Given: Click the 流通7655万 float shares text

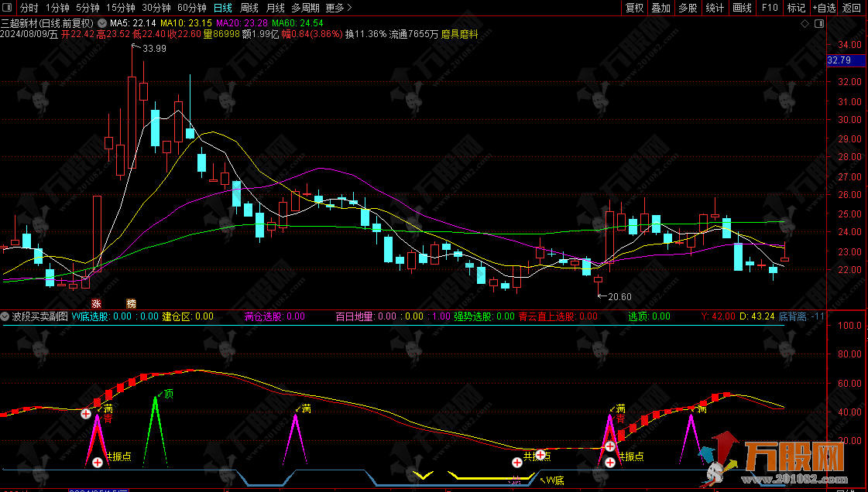Looking at the screenshot, I should point(413,34).
